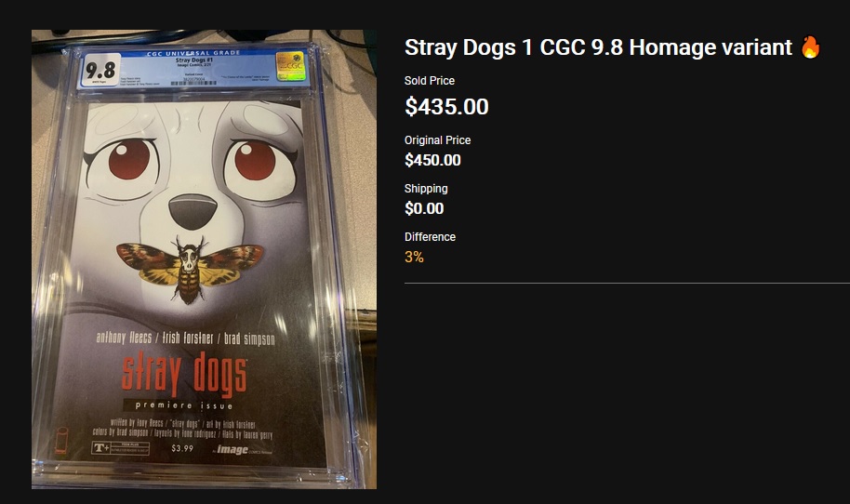Click the barcode on the CGC label

point(193,83)
